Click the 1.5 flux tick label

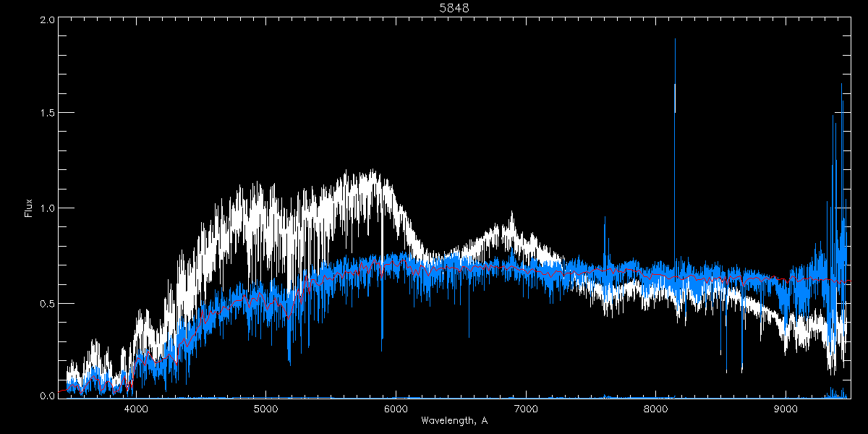pyautogui.click(x=47, y=114)
